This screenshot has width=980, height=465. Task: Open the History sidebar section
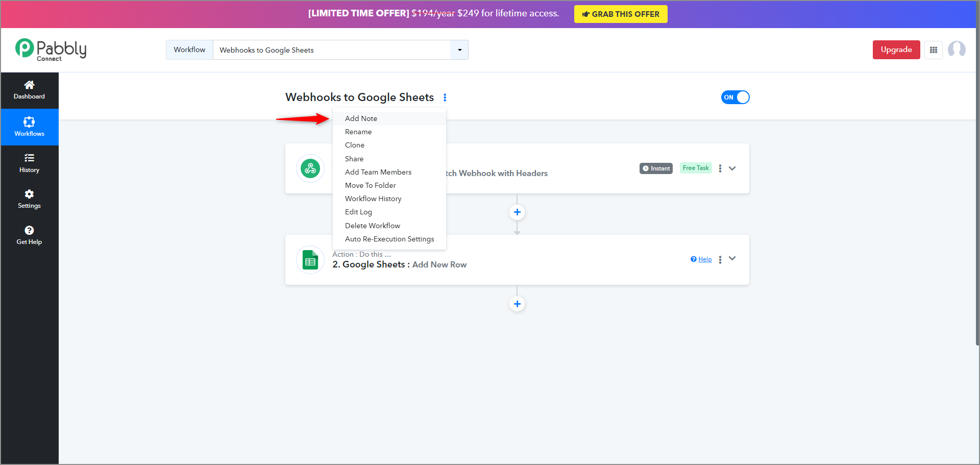pos(29,163)
